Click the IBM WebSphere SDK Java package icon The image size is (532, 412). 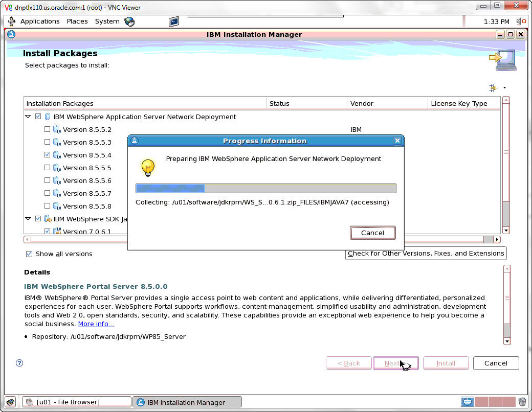[48, 219]
